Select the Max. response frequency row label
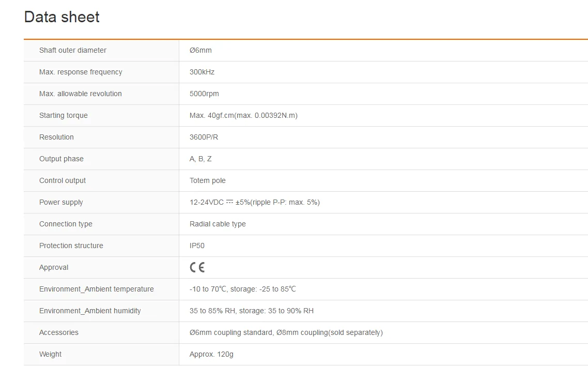The height and width of the screenshot is (367, 588). click(x=81, y=72)
